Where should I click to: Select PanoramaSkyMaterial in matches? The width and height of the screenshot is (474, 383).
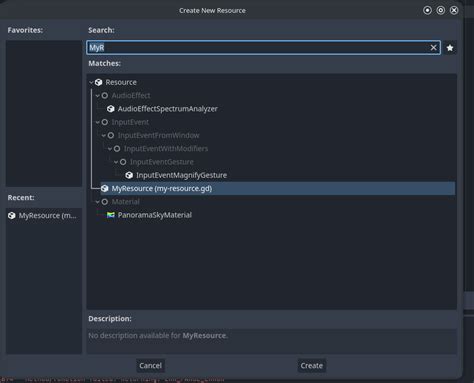pos(155,215)
